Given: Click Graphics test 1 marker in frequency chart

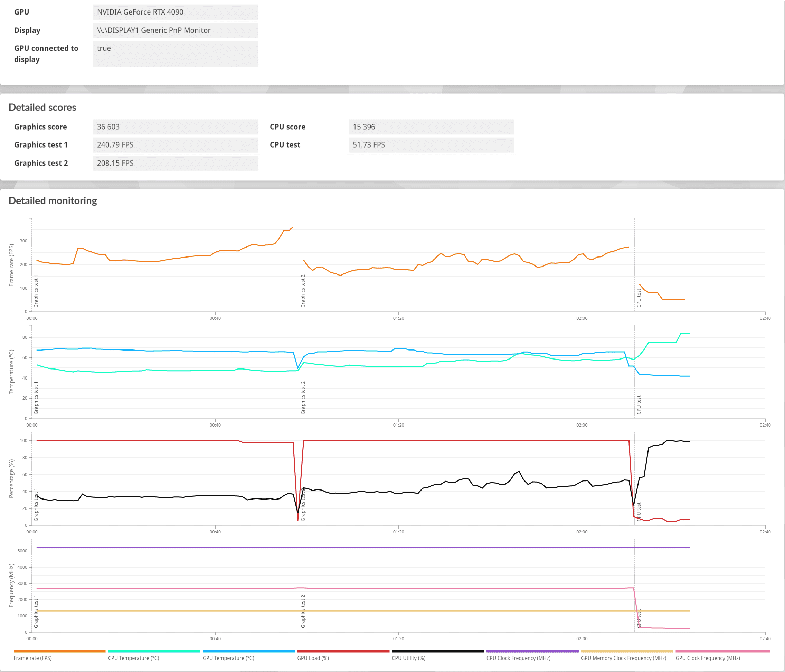Looking at the screenshot, I should (x=36, y=612).
